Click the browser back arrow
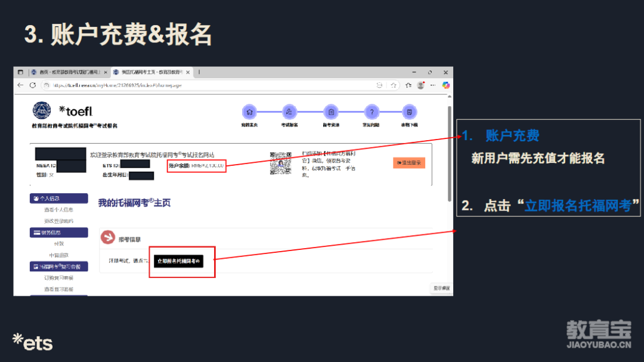 [20, 85]
